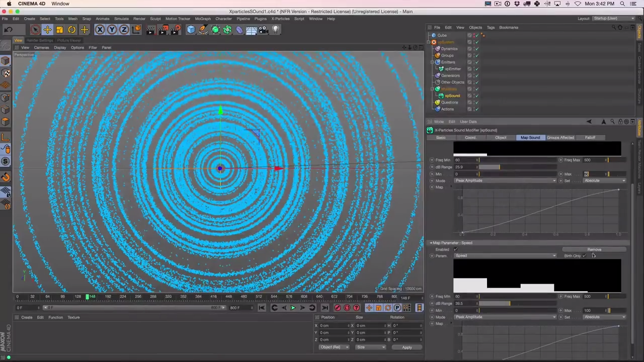Collapse the xpSystem tree node
Image resolution: width=644 pixels, height=362 pixels.
pos(429,42)
